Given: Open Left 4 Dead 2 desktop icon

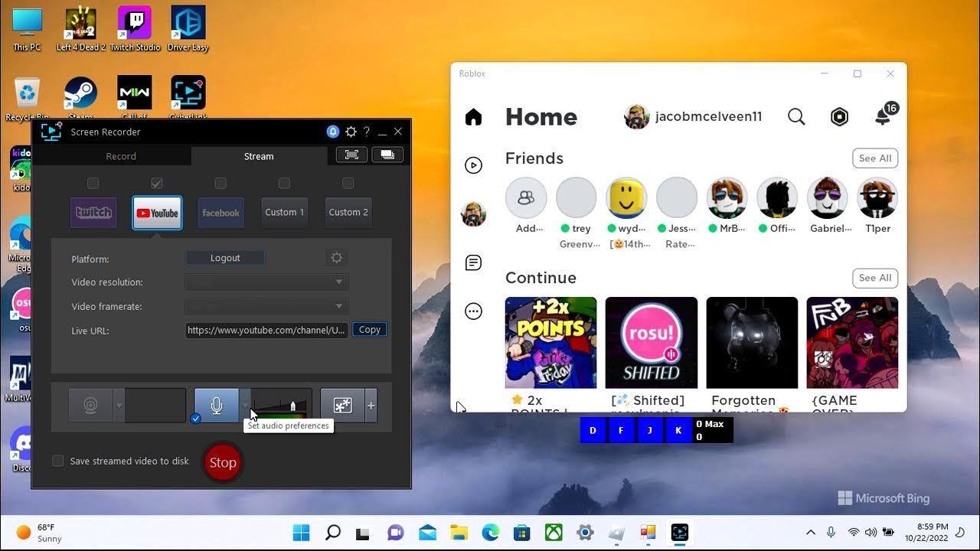Looking at the screenshot, I should [x=80, y=29].
